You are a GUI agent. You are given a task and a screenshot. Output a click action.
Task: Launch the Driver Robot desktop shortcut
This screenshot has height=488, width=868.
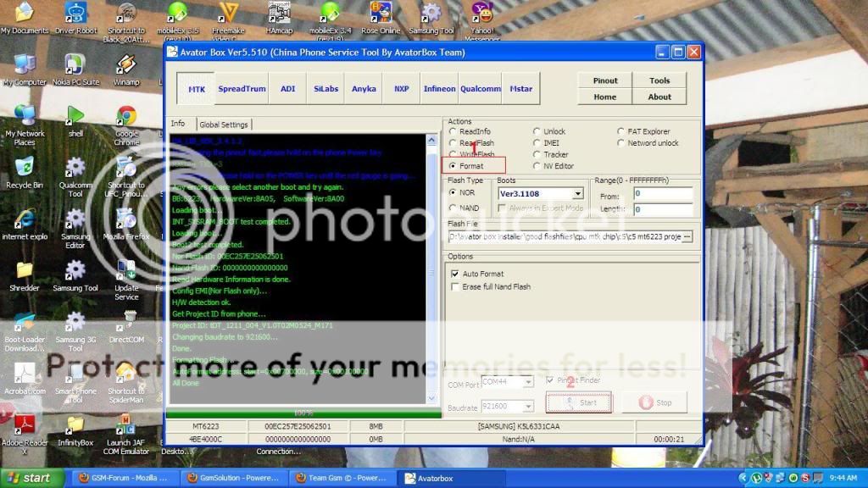point(75,13)
